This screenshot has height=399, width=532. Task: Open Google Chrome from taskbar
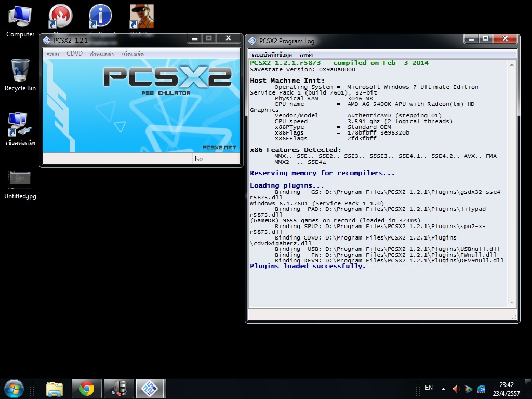pos(87,389)
